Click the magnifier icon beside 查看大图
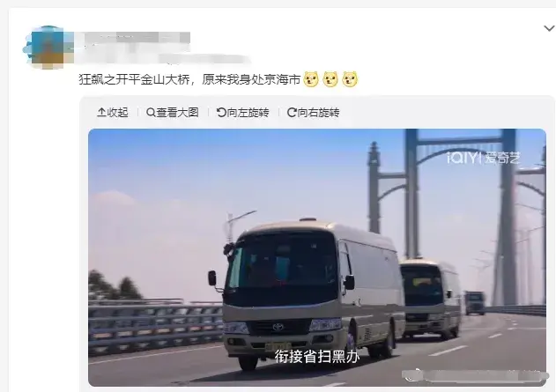The height and width of the screenshot is (392, 556). click(x=151, y=113)
